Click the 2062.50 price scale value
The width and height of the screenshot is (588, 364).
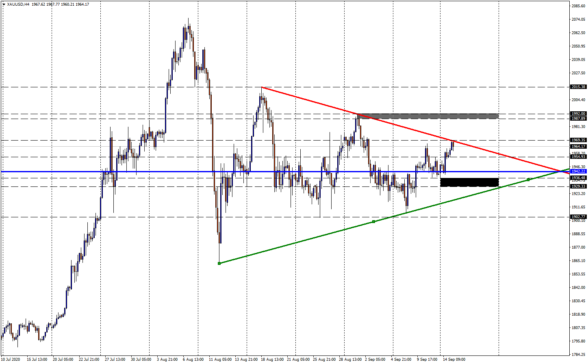(x=578, y=33)
